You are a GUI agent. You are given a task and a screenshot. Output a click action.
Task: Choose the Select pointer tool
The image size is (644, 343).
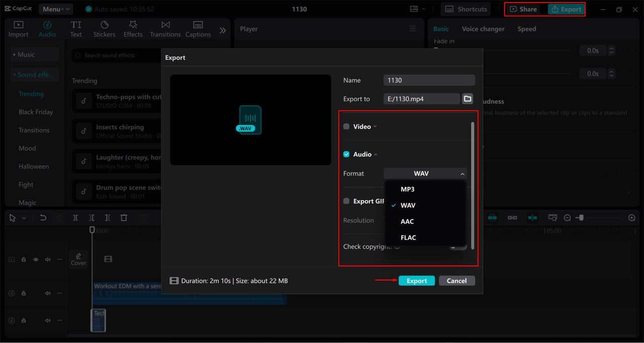(13, 218)
